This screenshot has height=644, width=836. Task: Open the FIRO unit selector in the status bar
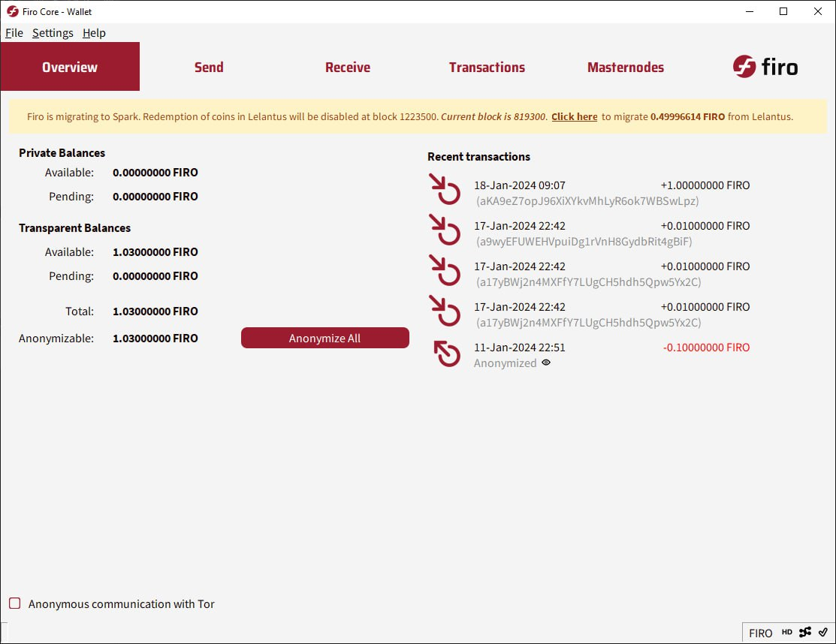pyautogui.click(x=760, y=633)
